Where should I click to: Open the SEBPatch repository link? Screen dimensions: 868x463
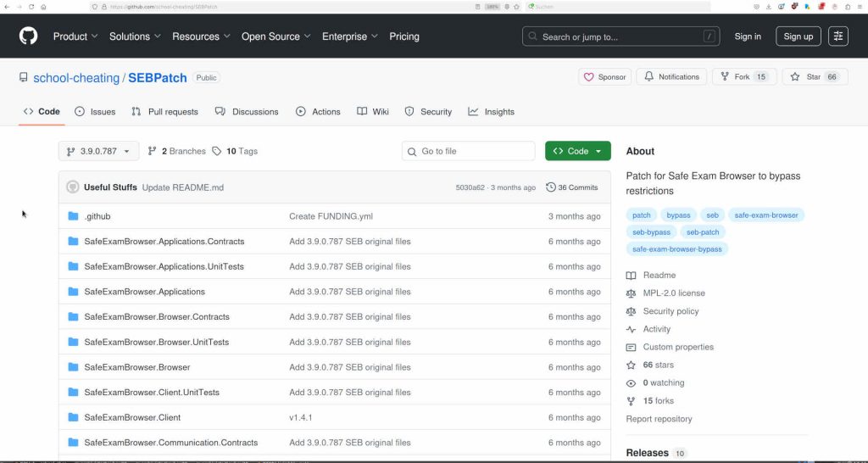(x=158, y=78)
